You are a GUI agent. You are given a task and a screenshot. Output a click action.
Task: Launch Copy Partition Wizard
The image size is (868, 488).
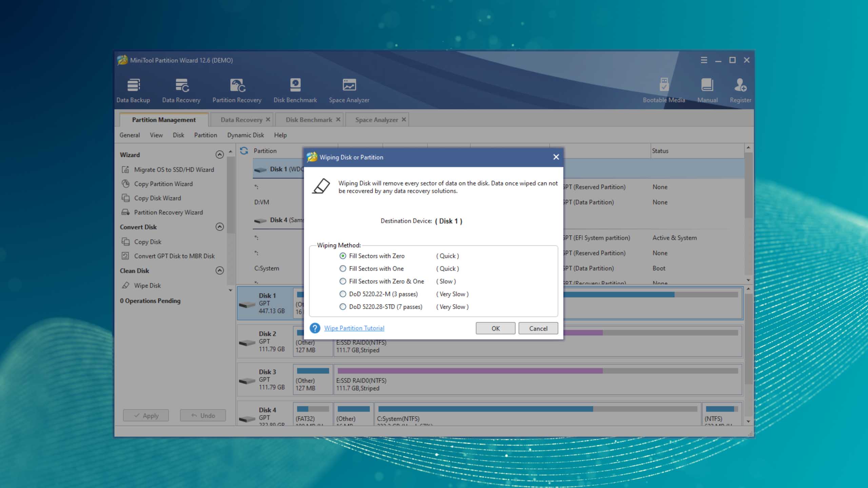[157, 184]
